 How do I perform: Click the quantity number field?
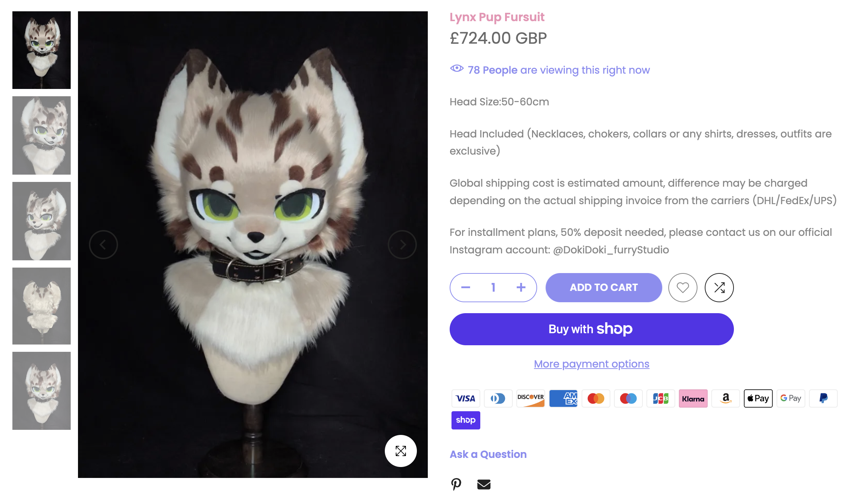point(493,288)
